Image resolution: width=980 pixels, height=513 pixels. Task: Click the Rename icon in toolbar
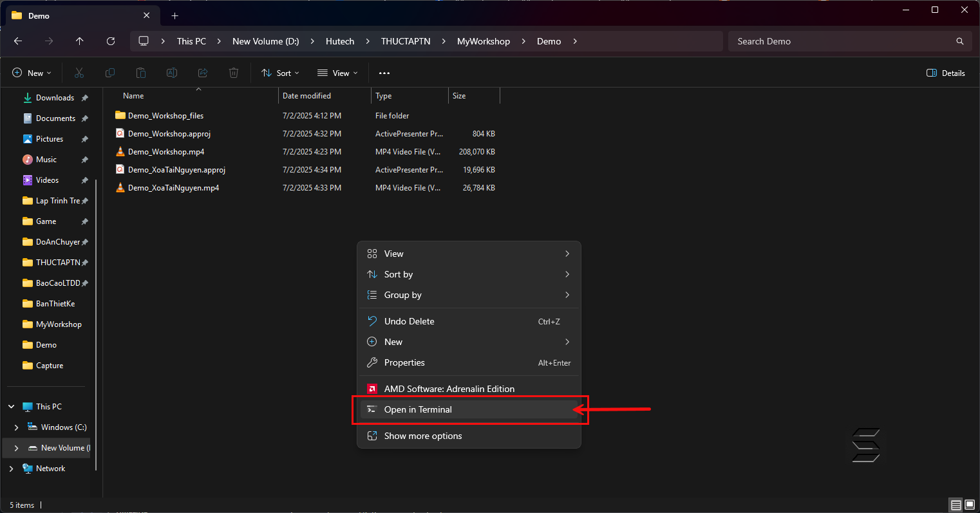tap(172, 73)
